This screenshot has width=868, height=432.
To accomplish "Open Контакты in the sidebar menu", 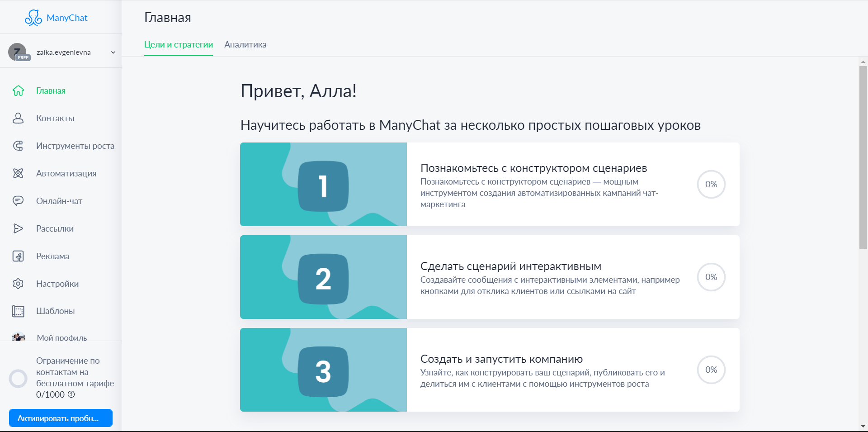I will coord(55,119).
